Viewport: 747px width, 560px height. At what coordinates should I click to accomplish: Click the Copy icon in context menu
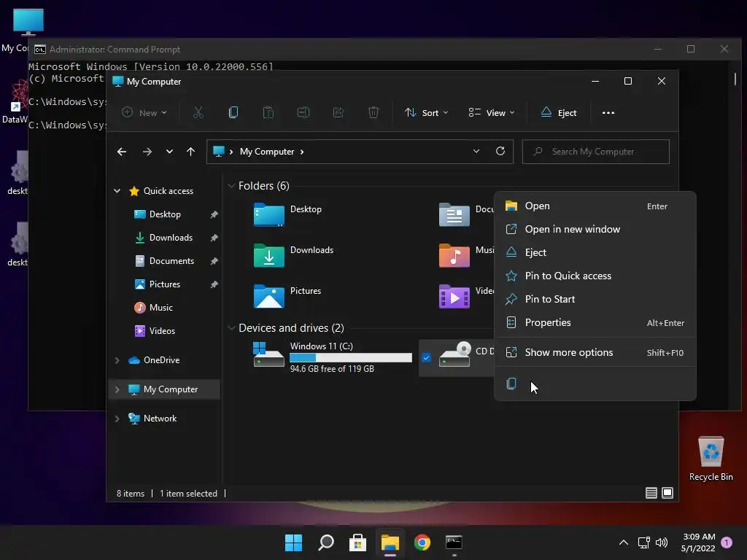[x=511, y=384]
